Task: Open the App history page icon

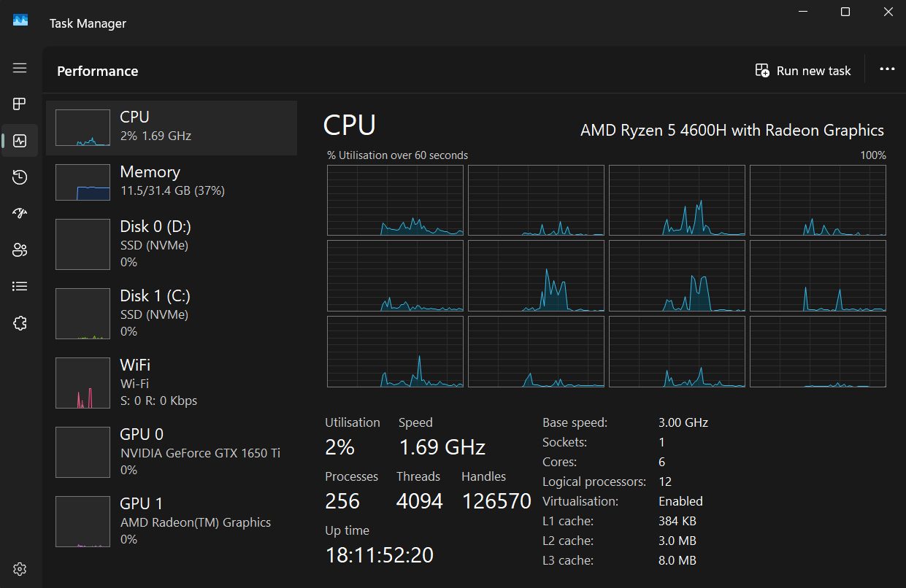Action: 20,177
